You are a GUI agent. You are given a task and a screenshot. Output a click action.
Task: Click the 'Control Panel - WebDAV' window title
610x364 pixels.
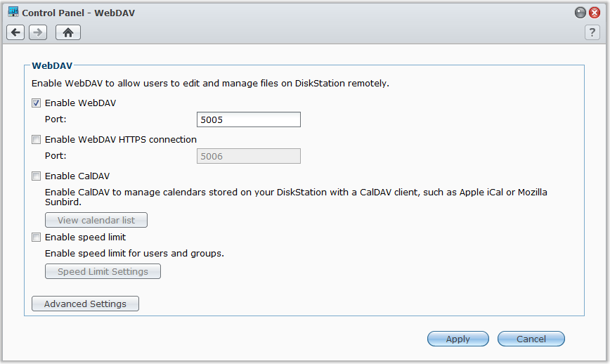78,13
